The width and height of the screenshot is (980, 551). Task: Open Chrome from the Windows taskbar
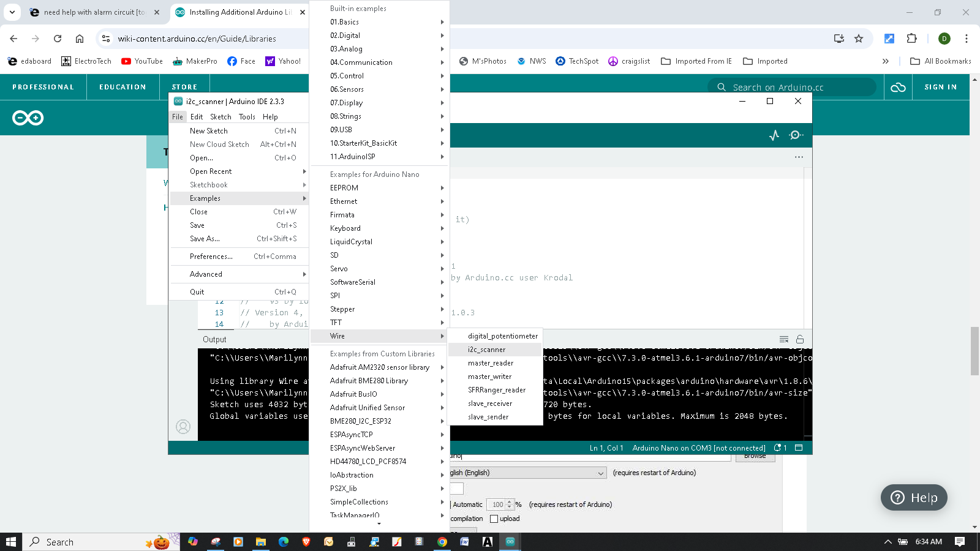[x=442, y=542]
